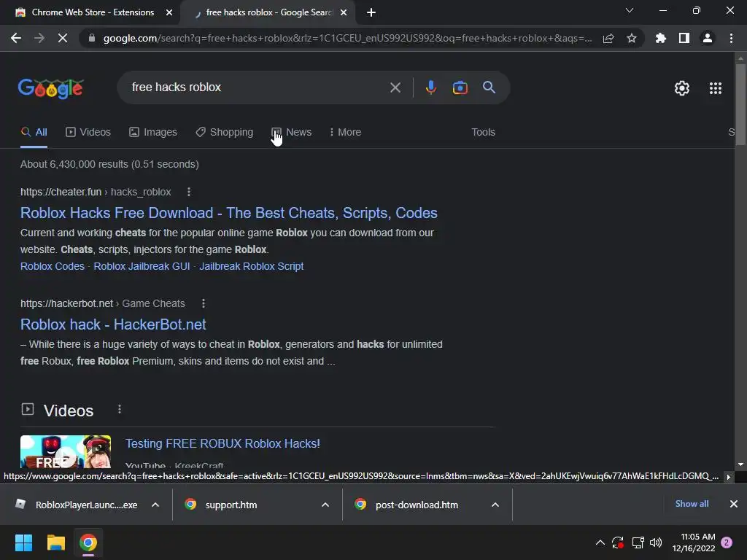Click the Google holiday logo
747x560 pixels.
50,88
